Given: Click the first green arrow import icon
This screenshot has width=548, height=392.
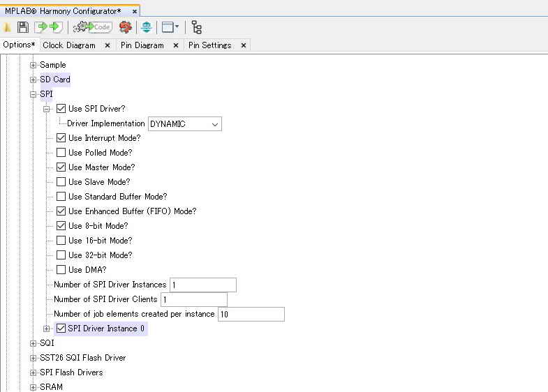Looking at the screenshot, I should (x=41, y=27).
